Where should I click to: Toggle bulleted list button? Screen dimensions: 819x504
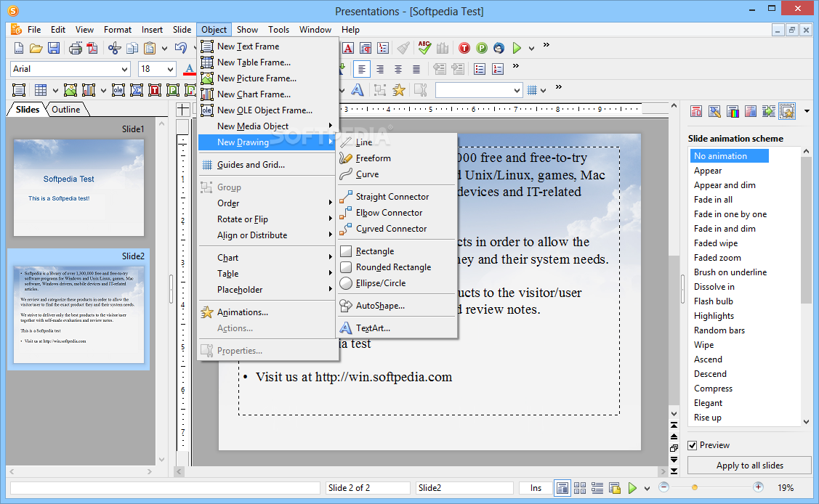click(x=480, y=69)
